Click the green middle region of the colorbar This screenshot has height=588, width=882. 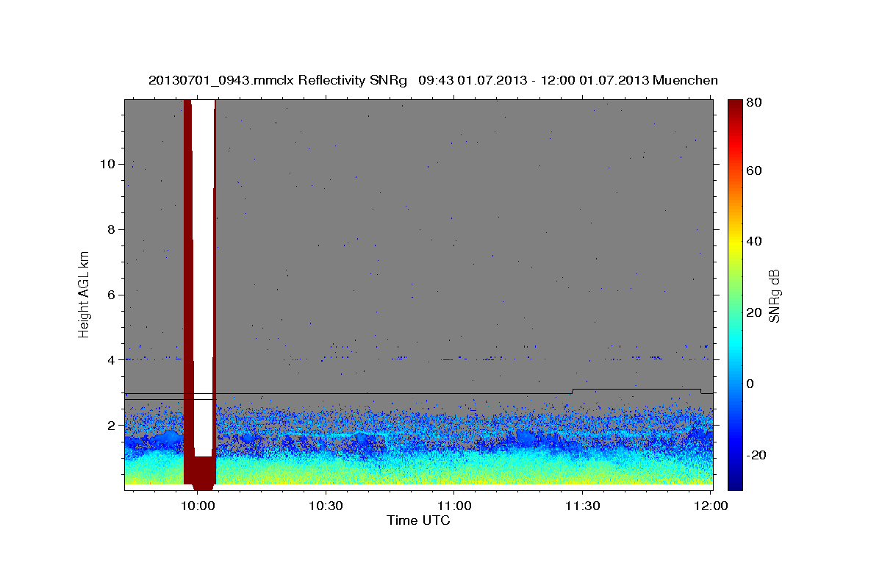pos(734,294)
